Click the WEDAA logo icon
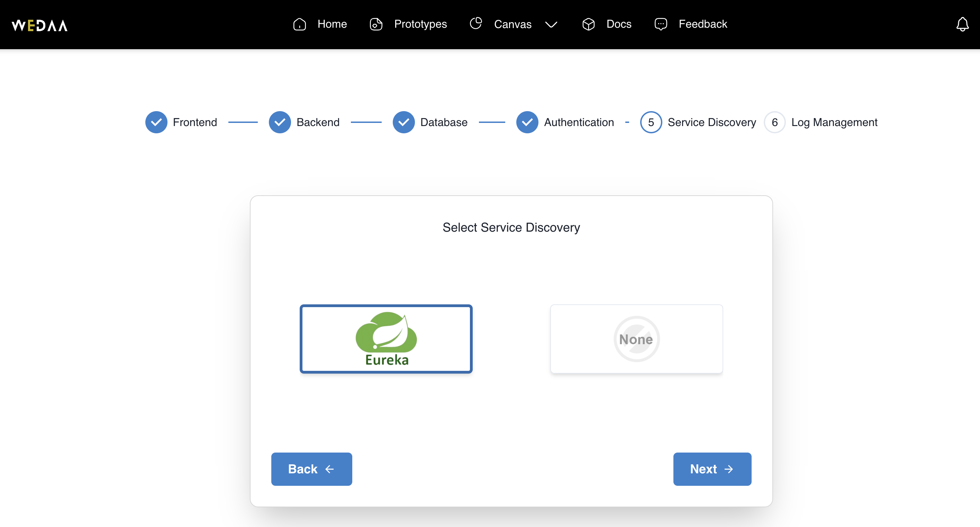 pyautogui.click(x=40, y=24)
